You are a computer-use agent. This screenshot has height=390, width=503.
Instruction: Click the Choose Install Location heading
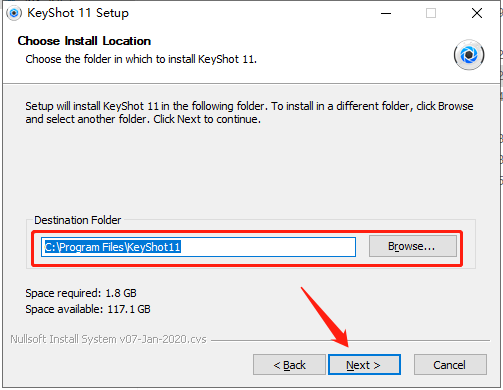84,41
